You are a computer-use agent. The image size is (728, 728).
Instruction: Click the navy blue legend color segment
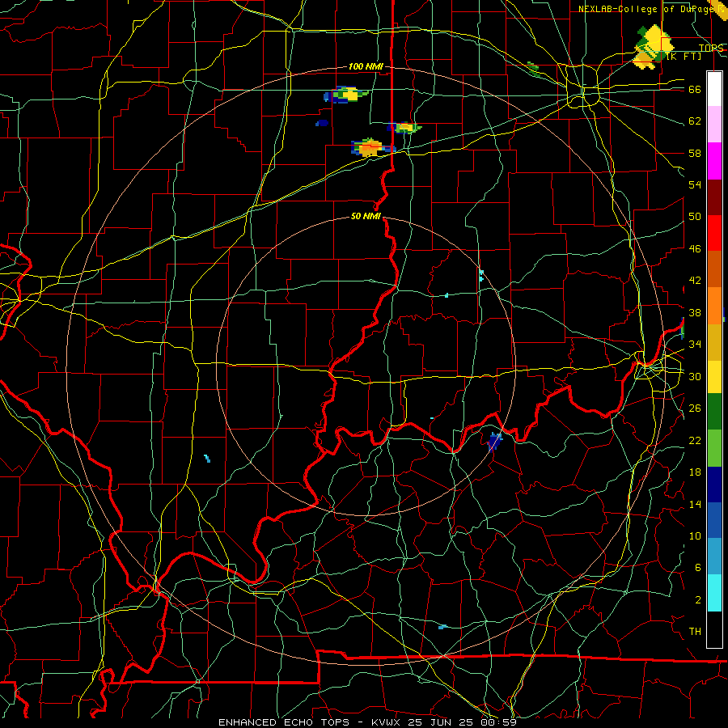pyautogui.click(x=714, y=485)
